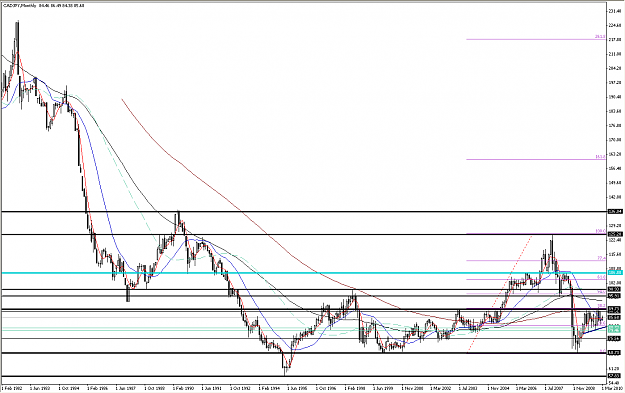
Task: Click the '1 Jun 1995' date label
Action: tap(297, 387)
